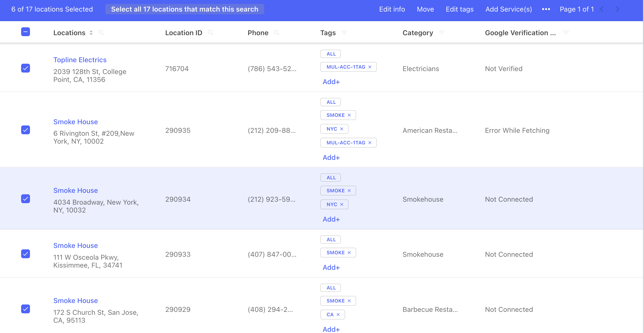
Task: Remove MUL-ACC-1TAG tag from Smoke House 290935
Action: (370, 143)
